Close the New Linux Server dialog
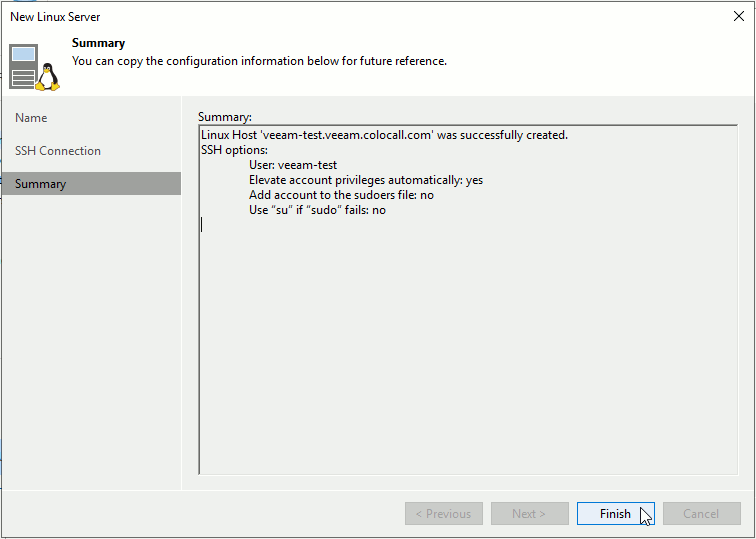Screen dimensions: 756x539 click(x=738, y=16)
